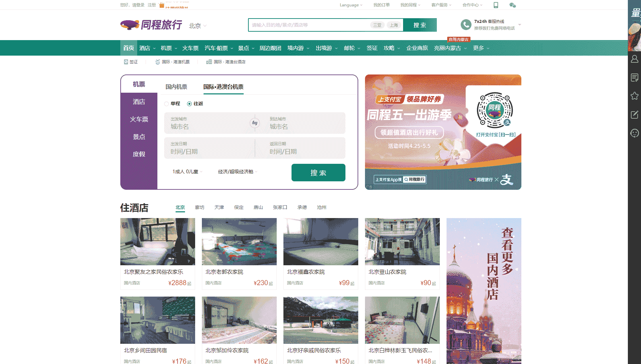641x364 pixels.
Task: Click the Alipay QR code in banner
Action: point(495,110)
